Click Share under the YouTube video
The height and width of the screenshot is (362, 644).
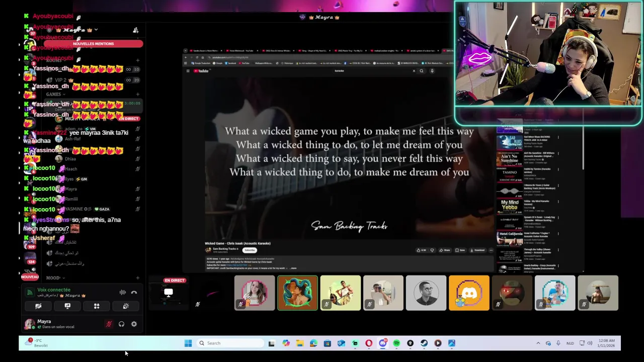pyautogui.click(x=445, y=250)
